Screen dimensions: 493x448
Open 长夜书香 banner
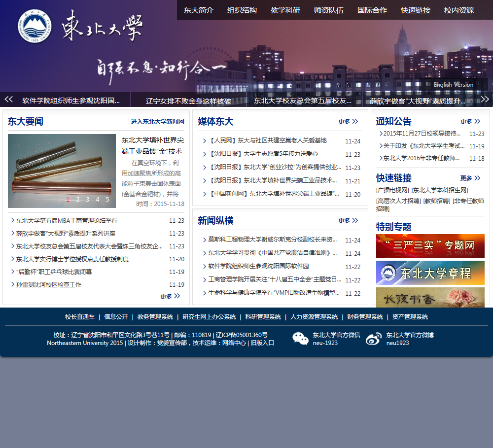pyautogui.click(x=430, y=297)
